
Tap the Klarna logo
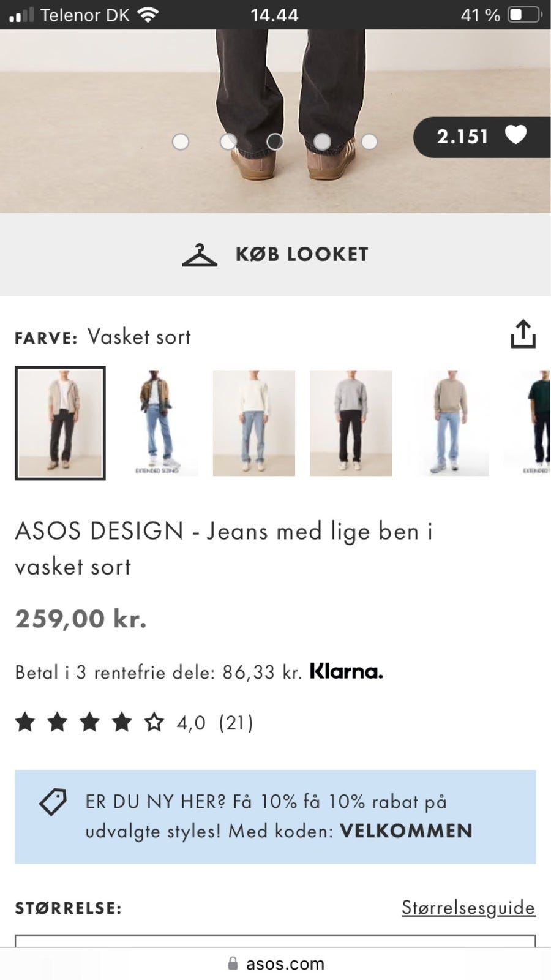pos(347,672)
